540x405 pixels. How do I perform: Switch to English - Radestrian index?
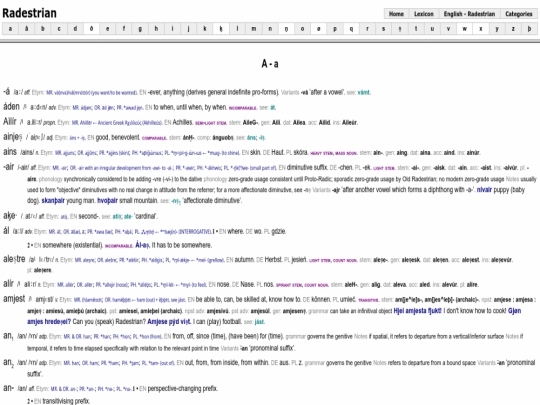pyautogui.click(x=469, y=14)
